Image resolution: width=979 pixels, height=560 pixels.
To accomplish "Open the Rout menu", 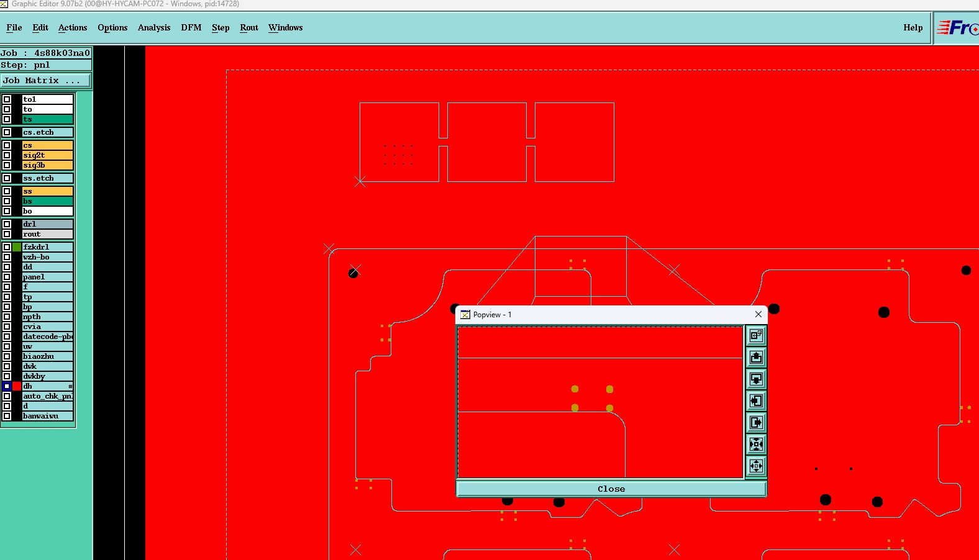I will 249,28.
